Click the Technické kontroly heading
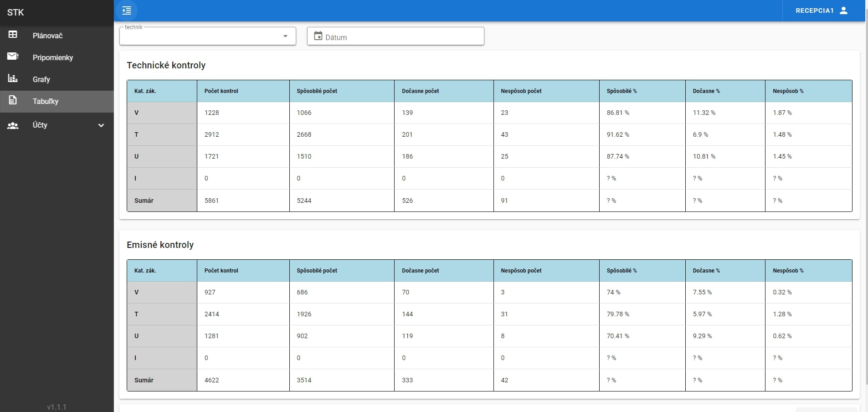Screen dimensions: 868x412 pyautogui.click(x=166, y=65)
